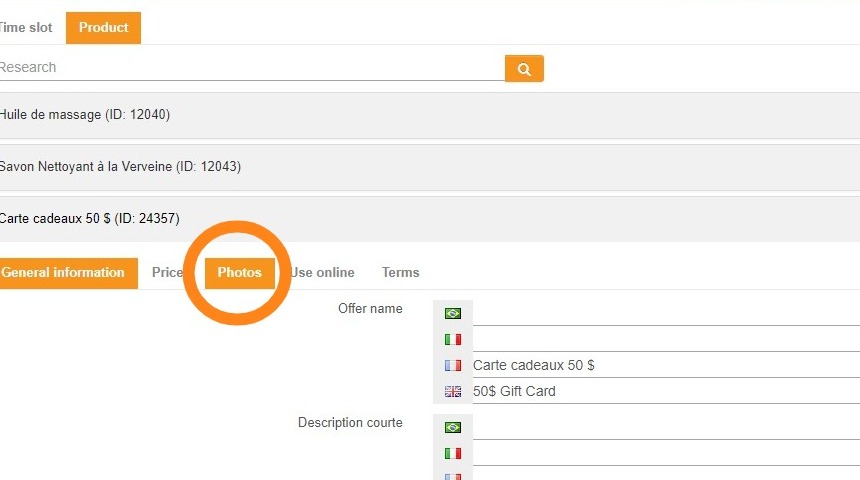This screenshot has height=480, width=860.
Task: Focus the Research search field
Action: 252,68
